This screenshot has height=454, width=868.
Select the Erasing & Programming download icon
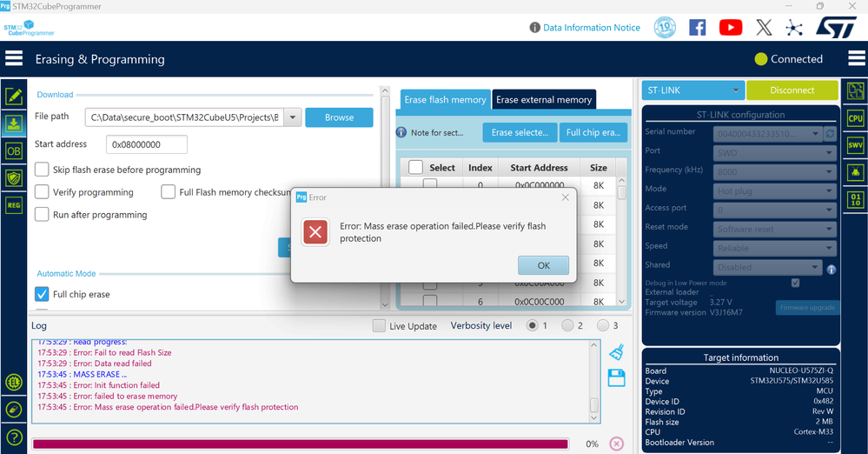14,124
